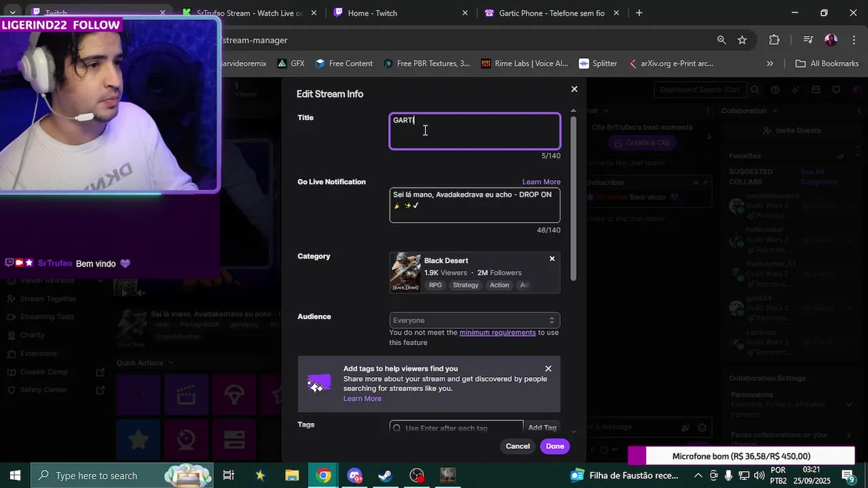868x488 pixels.
Task: Confirm changes with the Done button
Action: tap(555, 446)
